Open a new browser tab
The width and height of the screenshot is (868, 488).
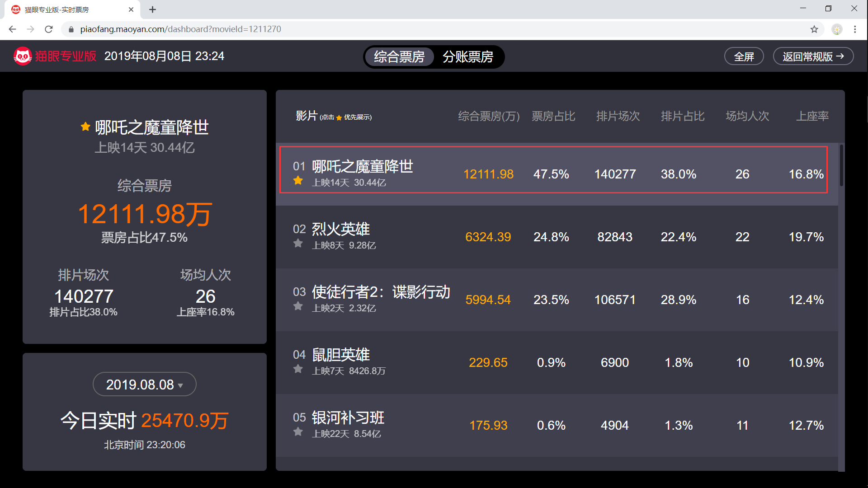click(153, 9)
